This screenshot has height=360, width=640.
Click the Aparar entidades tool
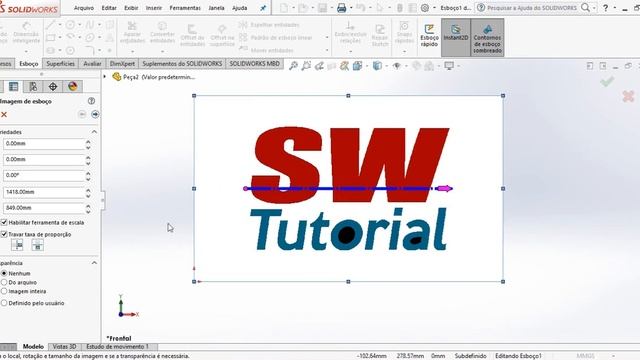(x=132, y=33)
